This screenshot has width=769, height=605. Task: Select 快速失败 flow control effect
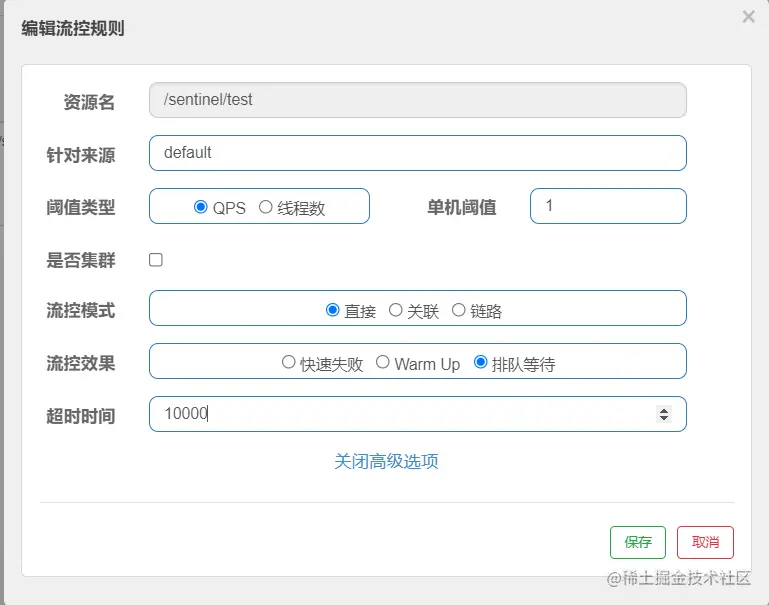tap(288, 362)
